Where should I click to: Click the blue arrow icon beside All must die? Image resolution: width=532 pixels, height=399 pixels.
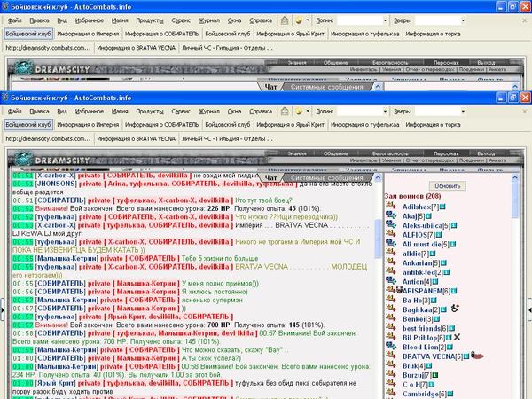pyautogui.click(x=391, y=243)
